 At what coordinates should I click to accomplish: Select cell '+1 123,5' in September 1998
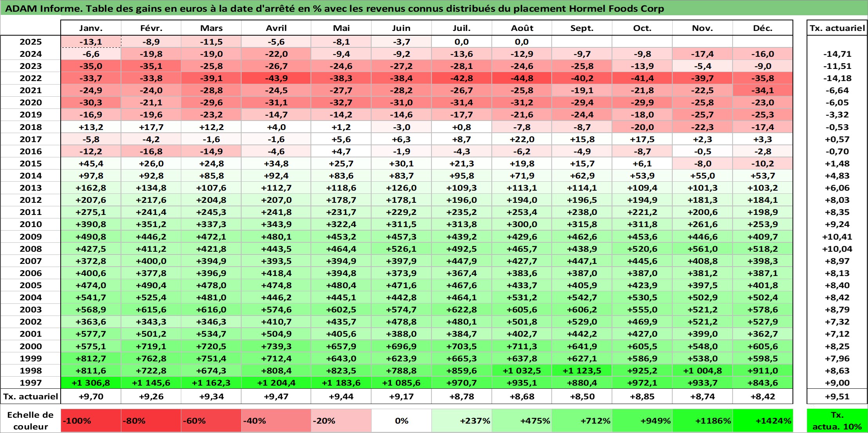(582, 371)
